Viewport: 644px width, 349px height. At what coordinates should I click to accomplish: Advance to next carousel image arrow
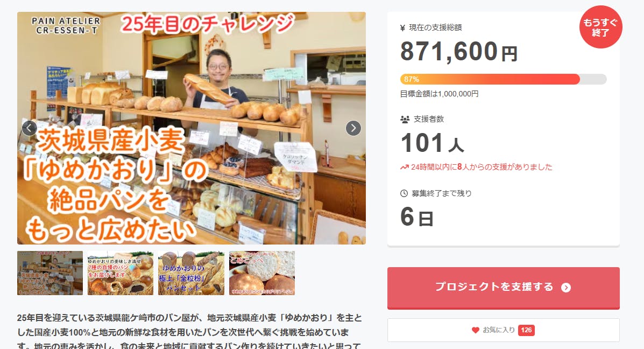(353, 128)
